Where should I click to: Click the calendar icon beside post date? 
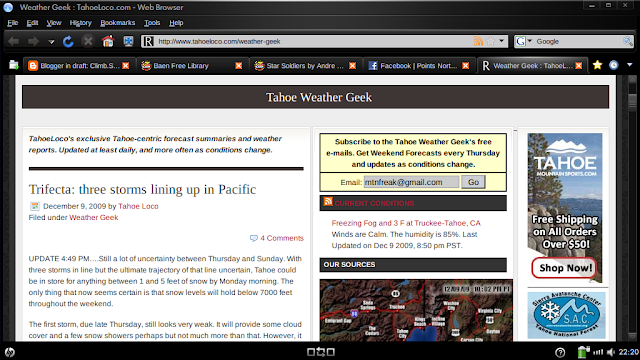point(35,206)
